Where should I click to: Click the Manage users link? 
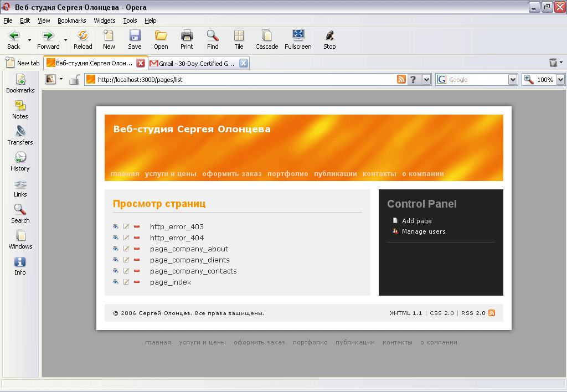424,231
